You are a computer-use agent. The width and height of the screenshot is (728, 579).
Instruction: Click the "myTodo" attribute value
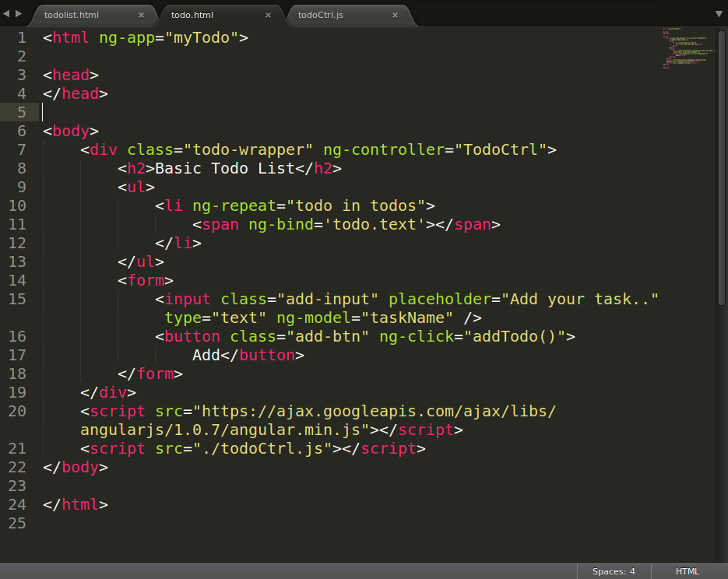click(202, 38)
